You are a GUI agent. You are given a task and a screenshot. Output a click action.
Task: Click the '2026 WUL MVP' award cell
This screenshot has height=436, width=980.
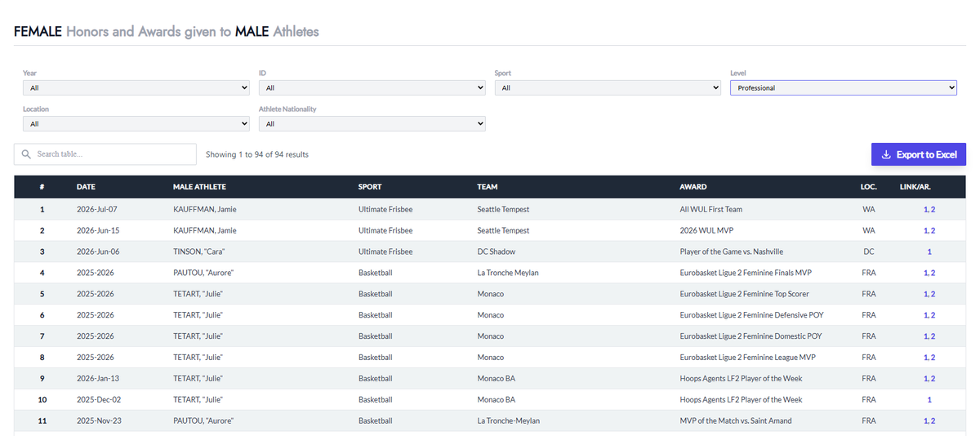coord(706,230)
